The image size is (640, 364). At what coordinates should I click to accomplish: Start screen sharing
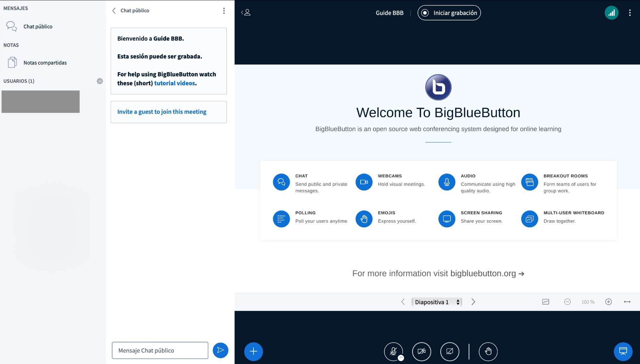point(450,351)
